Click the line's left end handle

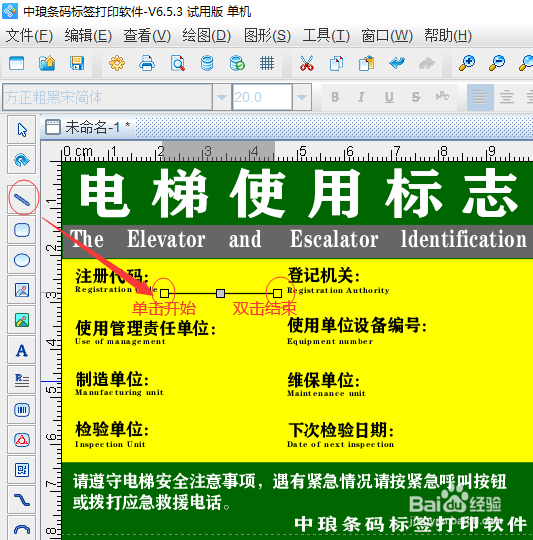[165, 293]
